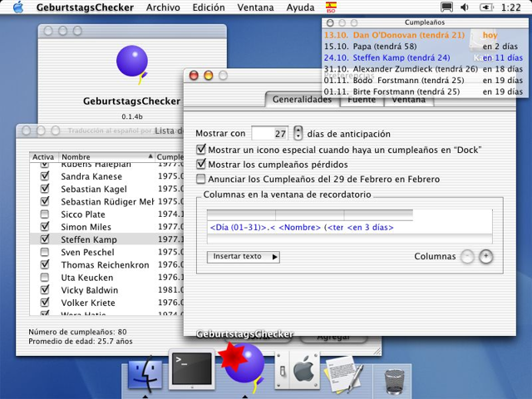
Task: Open the Archivo menu
Action: [x=163, y=7]
